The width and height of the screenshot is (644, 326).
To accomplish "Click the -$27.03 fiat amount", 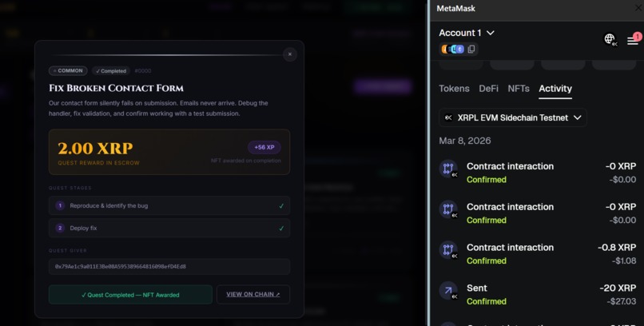I will 621,302.
